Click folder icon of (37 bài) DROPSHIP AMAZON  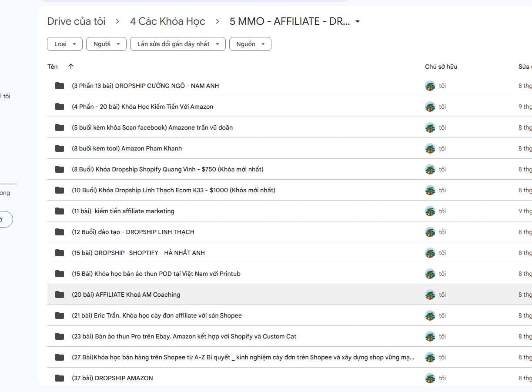pyautogui.click(x=60, y=378)
